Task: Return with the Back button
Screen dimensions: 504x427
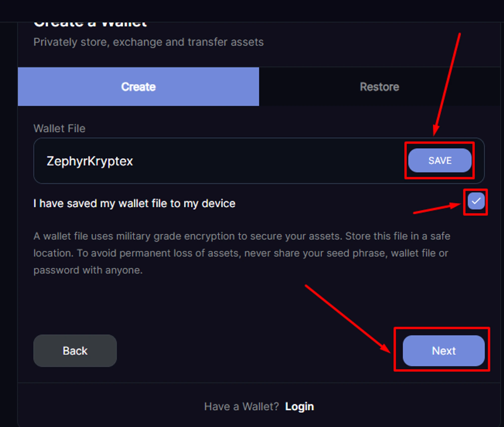Action: click(x=75, y=350)
